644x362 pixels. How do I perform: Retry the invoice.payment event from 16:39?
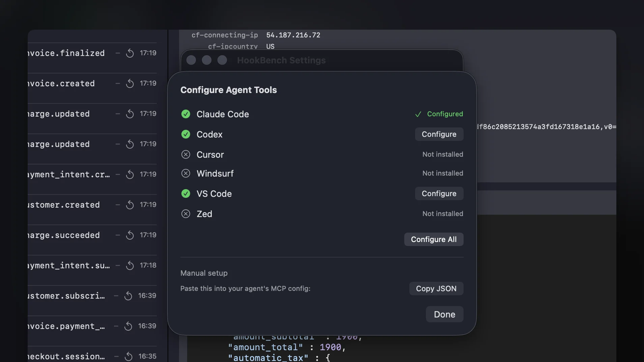pyautogui.click(x=128, y=326)
